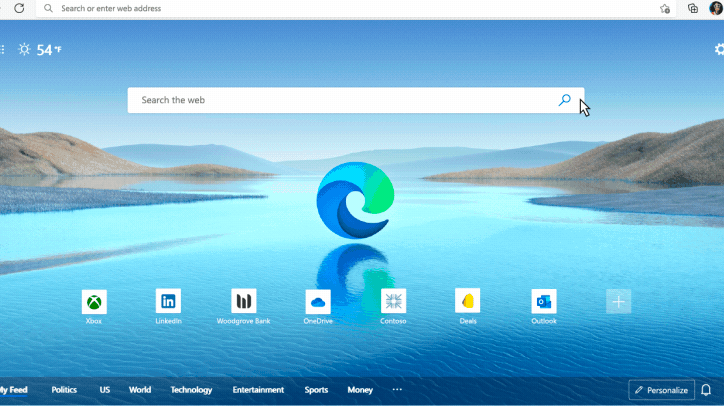Image resolution: width=724 pixels, height=406 pixels.
Task: Click the LinkedIn label text
Action: 168,321
